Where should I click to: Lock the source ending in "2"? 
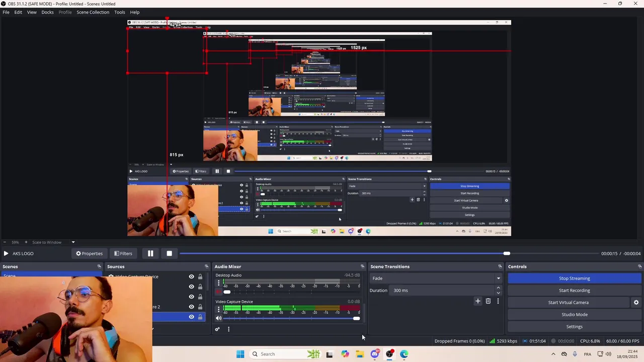pyautogui.click(x=200, y=307)
